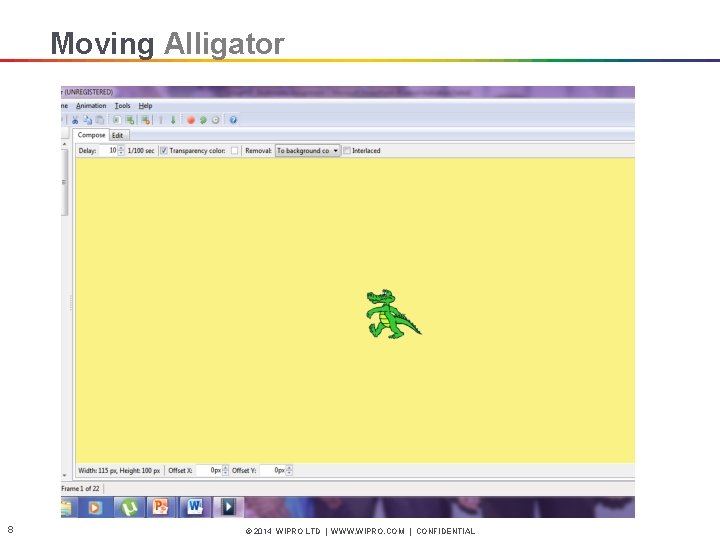
Task: Click the Offset Y input field
Action: (x=273, y=470)
